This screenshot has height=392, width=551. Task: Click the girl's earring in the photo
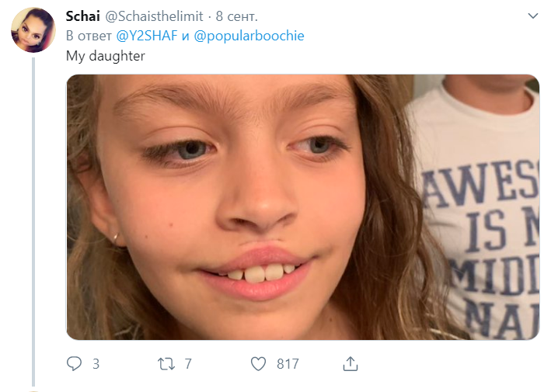click(x=116, y=238)
